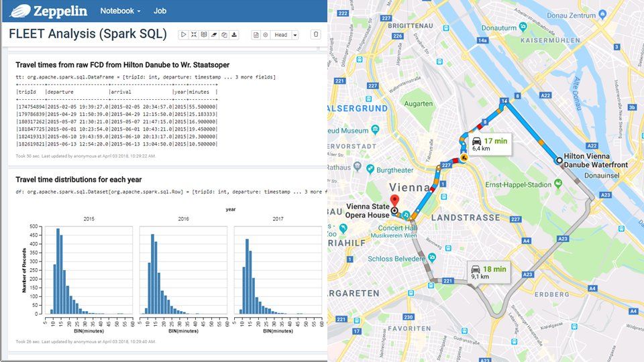Screen dimensions: 644x362
Task: Click paragraph title Travel times from raw FCD
Action: [x=122, y=65]
